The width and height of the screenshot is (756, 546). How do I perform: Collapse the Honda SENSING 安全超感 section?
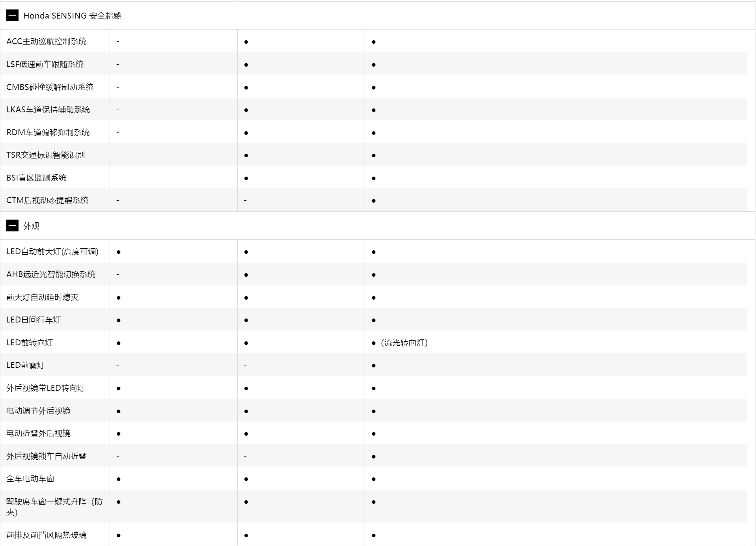(x=12, y=16)
